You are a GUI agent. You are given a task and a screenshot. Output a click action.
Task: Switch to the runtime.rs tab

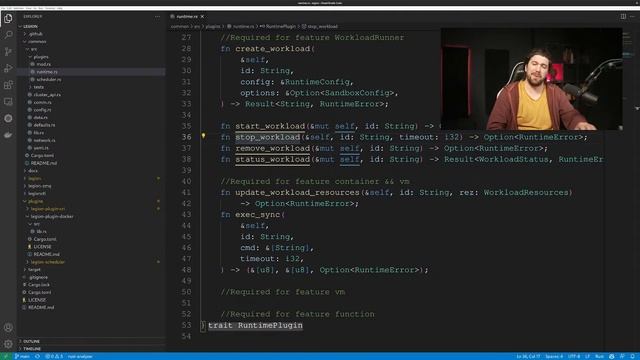(187, 16)
